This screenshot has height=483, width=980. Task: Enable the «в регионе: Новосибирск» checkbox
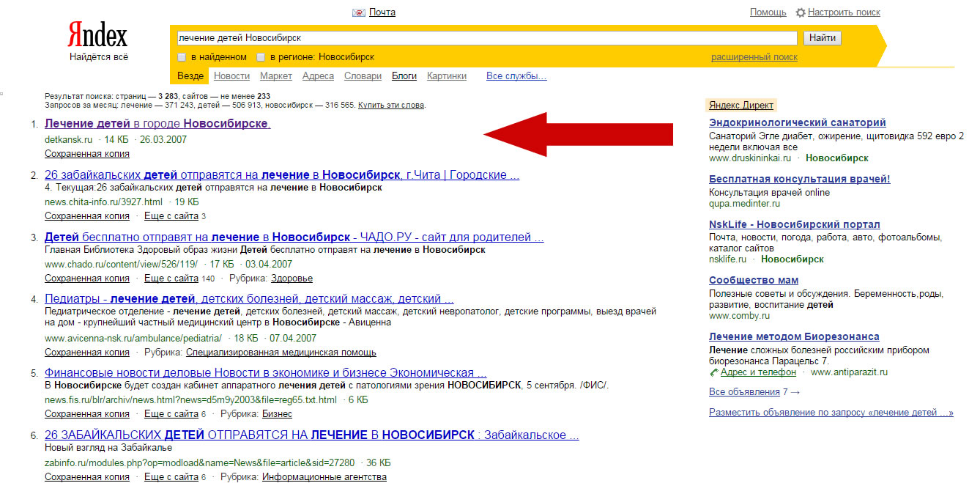(x=261, y=57)
